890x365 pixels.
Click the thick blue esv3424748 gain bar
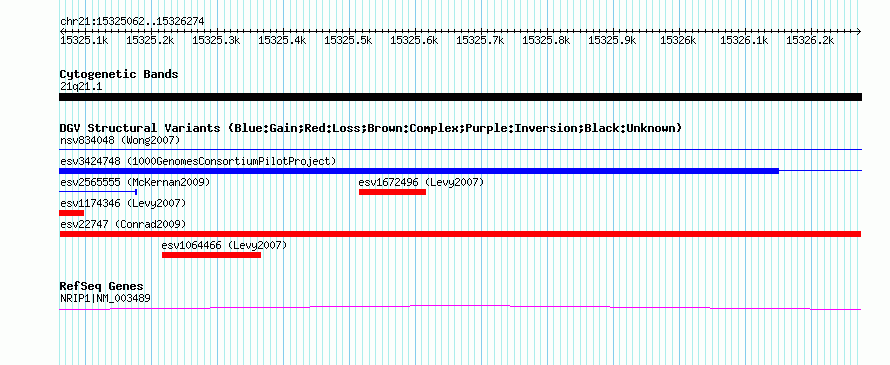coord(419,170)
